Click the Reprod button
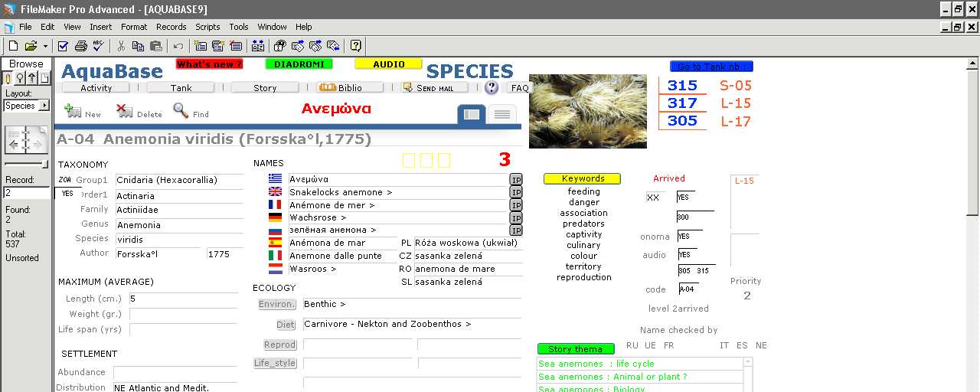This screenshot has width=980, height=392. pos(279,345)
